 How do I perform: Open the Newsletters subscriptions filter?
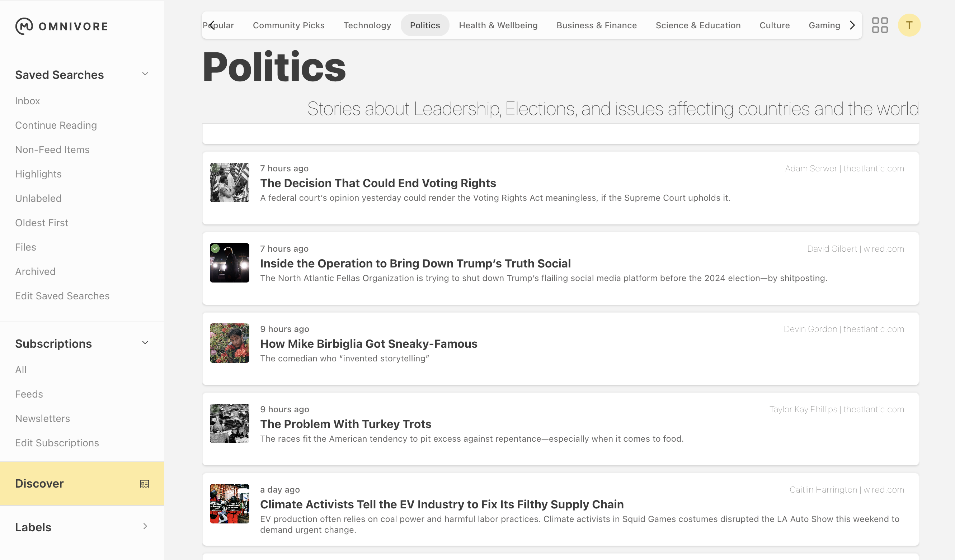tap(42, 418)
